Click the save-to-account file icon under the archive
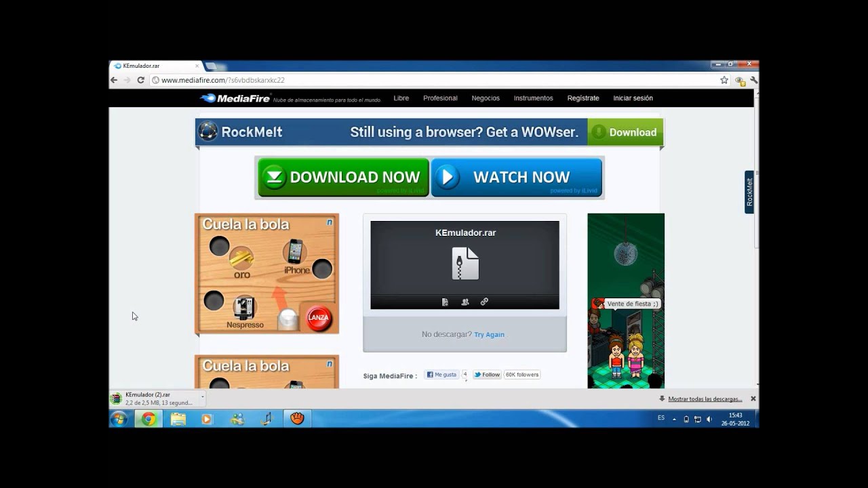The image size is (868, 488). (x=445, y=302)
